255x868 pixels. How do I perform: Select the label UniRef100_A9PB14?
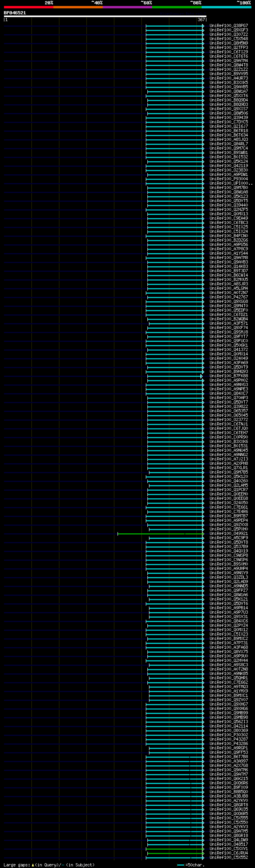[229, 608]
